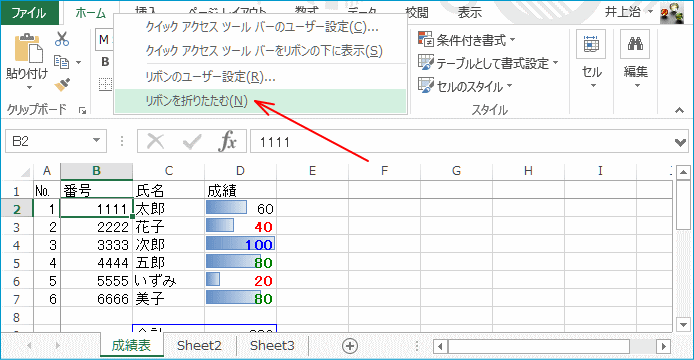The image size is (694, 360).
Task: Click the Cancel X formula bar icon
Action: [155, 142]
